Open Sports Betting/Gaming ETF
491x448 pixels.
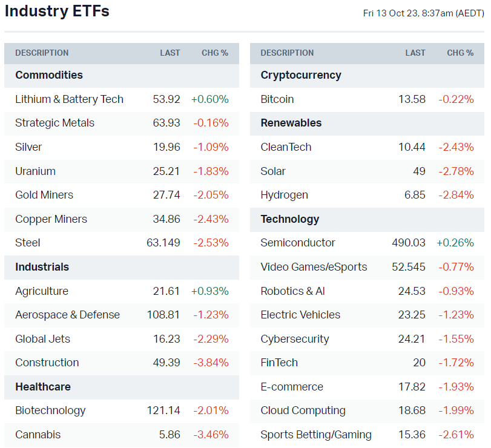(x=316, y=435)
